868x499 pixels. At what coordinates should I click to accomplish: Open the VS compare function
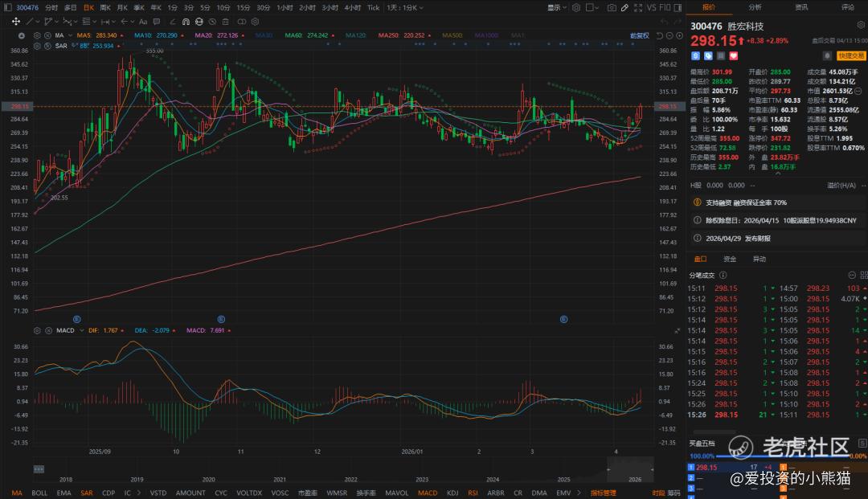click(652, 8)
